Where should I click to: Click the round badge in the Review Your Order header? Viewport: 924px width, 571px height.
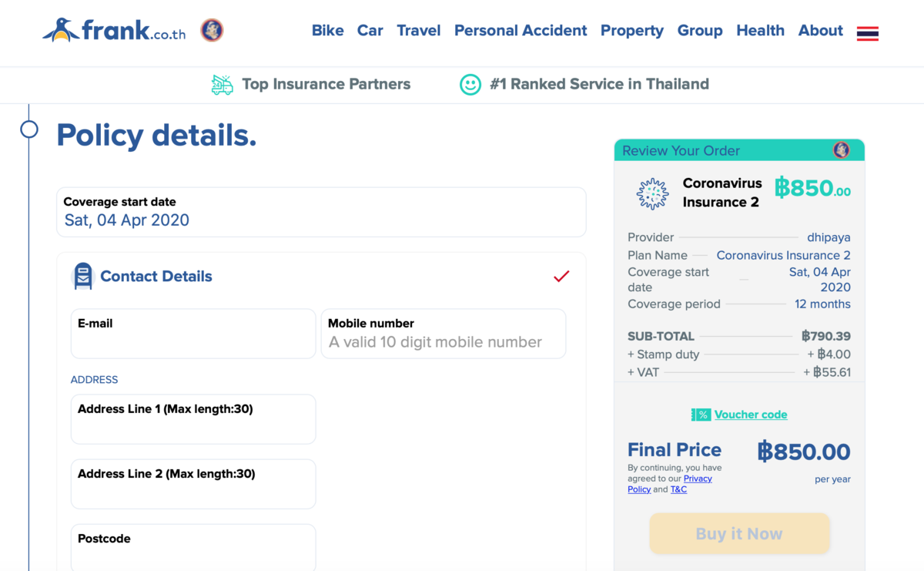(841, 150)
